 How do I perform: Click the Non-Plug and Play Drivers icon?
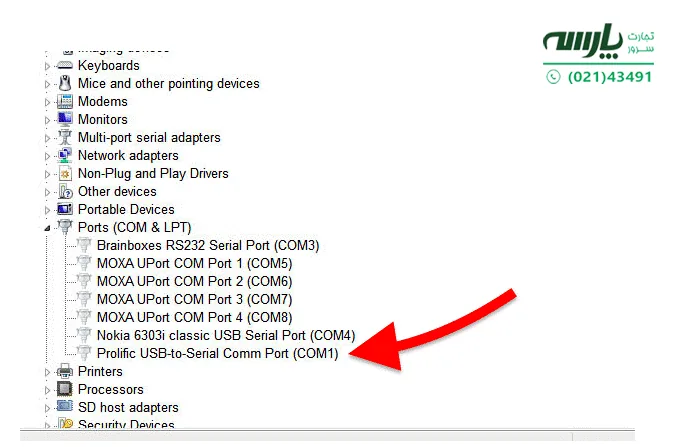click(65, 174)
